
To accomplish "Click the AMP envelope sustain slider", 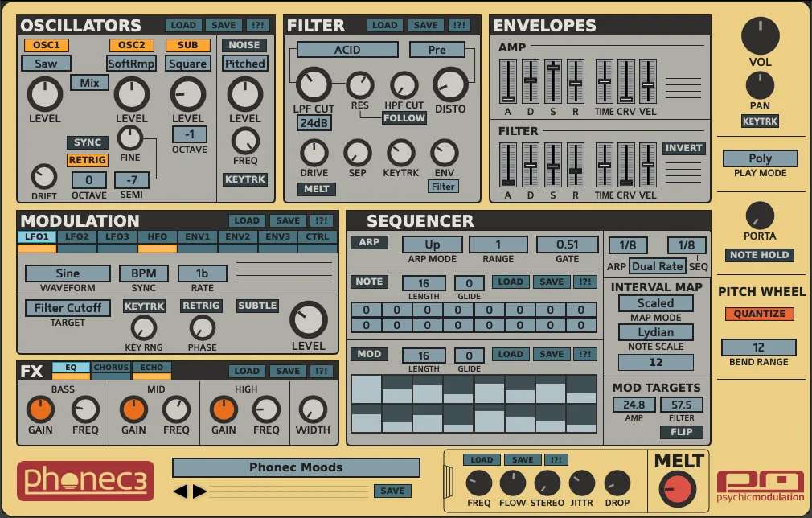I will [553, 81].
